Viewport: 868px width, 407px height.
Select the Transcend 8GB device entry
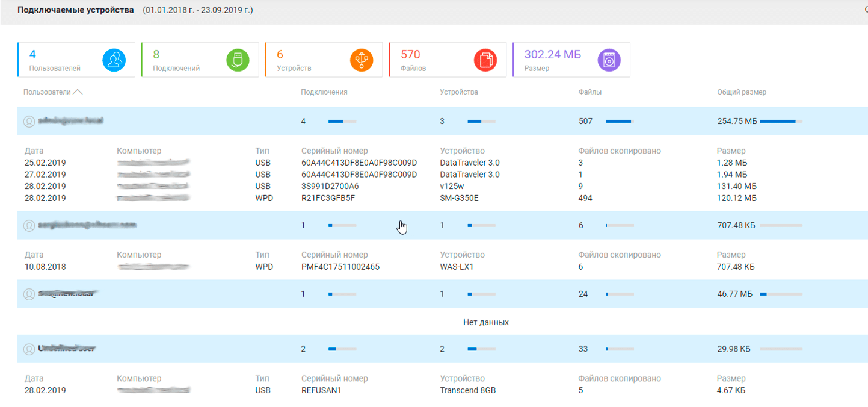coord(467,390)
